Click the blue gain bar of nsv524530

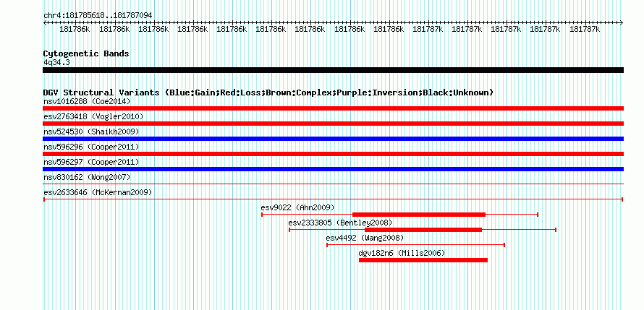(x=333, y=139)
